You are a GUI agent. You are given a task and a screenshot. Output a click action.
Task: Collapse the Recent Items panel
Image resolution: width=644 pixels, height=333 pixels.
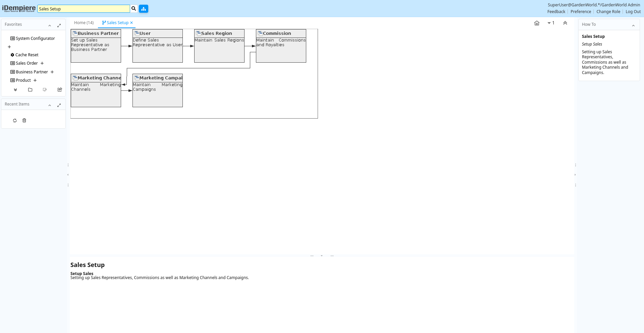[x=50, y=105]
